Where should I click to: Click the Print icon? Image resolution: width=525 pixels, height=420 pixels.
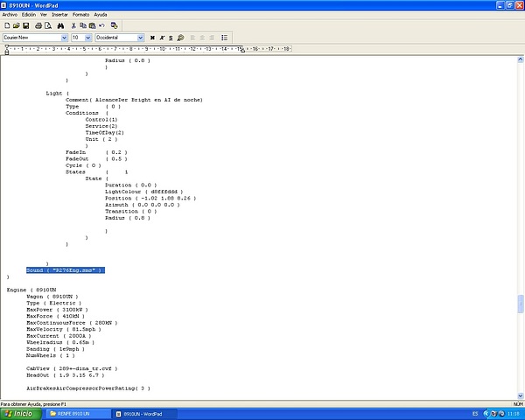click(x=38, y=25)
